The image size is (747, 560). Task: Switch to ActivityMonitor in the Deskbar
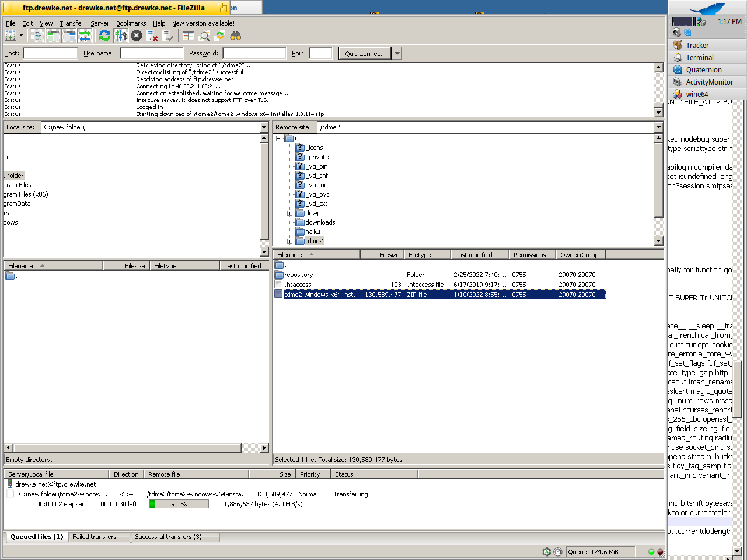click(707, 82)
